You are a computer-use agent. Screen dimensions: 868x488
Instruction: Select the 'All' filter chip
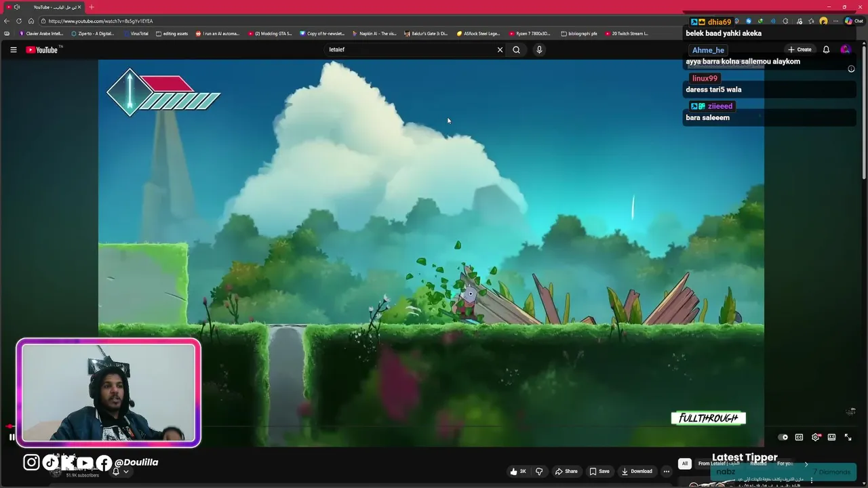pos(685,464)
